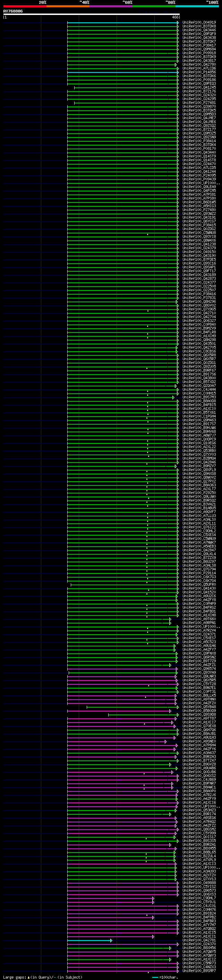Open hit UniRef100_O04919

point(199,23)
